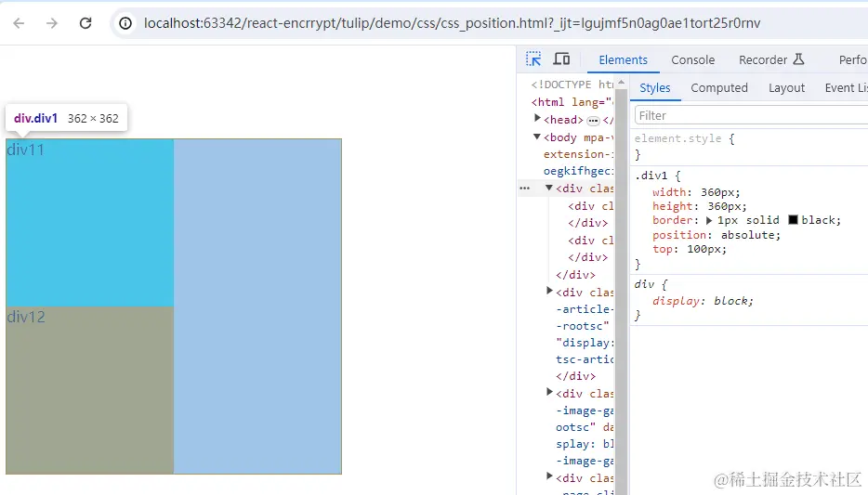The image size is (868, 495).
Task: Open the Performance tab
Action: click(853, 59)
